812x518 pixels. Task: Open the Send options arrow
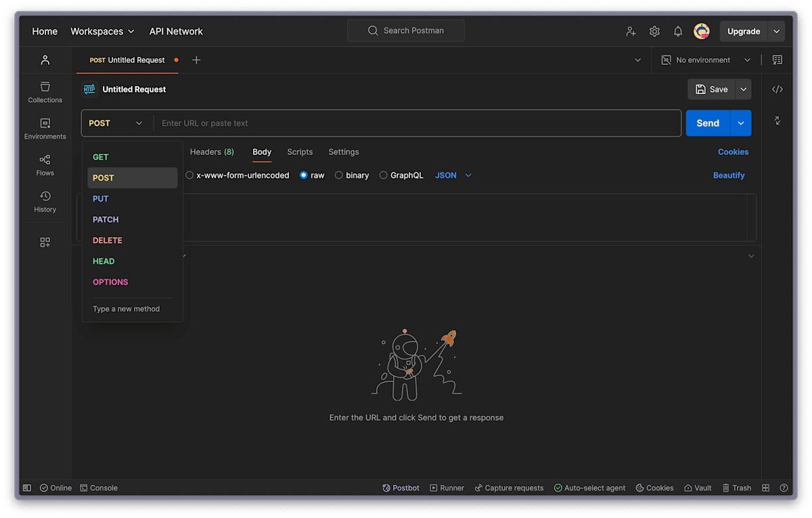pos(741,123)
